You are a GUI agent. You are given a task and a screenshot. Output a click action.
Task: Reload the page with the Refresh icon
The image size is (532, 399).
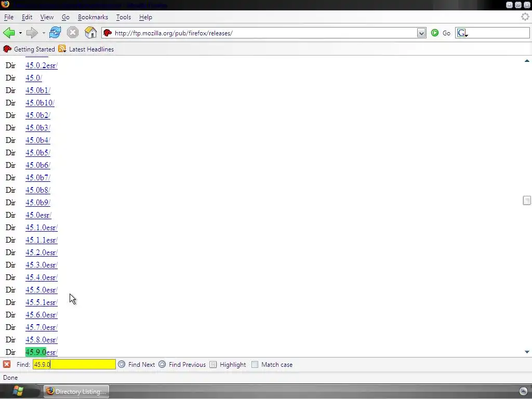pos(55,33)
